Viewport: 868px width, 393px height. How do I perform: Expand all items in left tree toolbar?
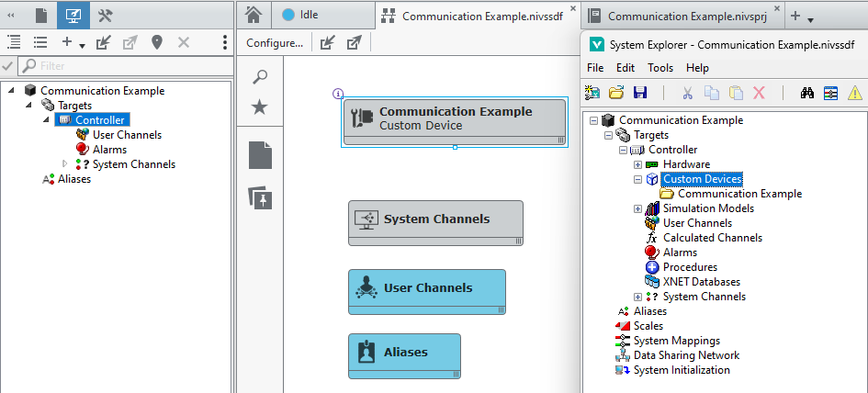15,42
